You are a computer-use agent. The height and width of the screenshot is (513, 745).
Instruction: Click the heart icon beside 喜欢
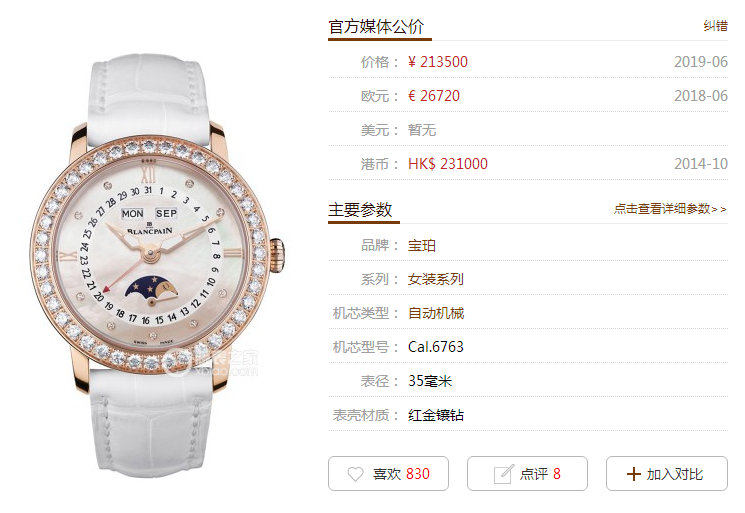pyautogui.click(x=355, y=474)
